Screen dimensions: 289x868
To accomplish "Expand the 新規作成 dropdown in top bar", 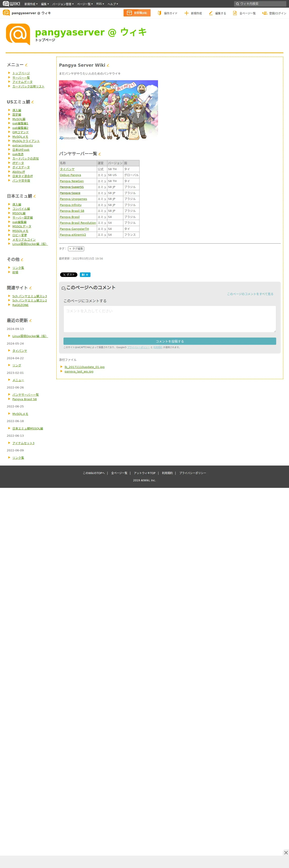I will tap(31, 4).
